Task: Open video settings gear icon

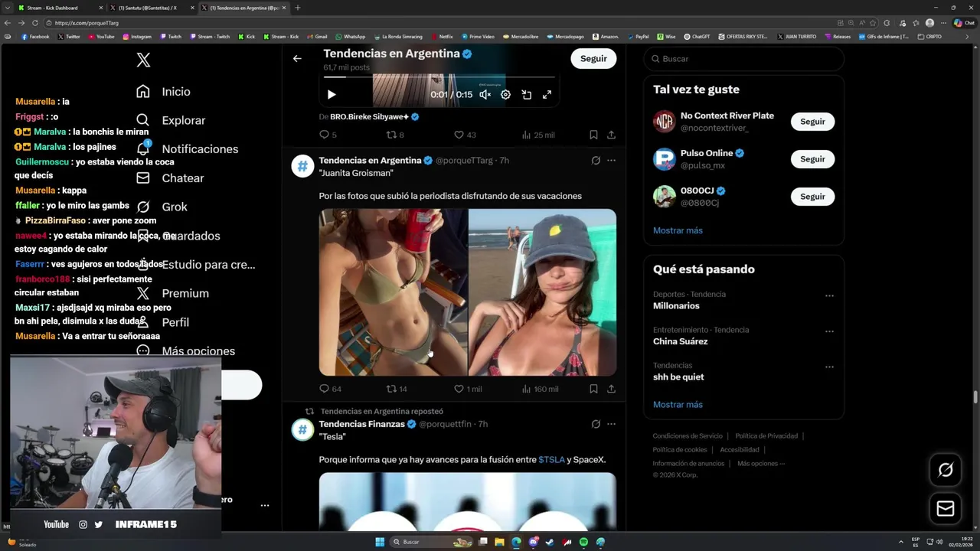Action: click(505, 95)
